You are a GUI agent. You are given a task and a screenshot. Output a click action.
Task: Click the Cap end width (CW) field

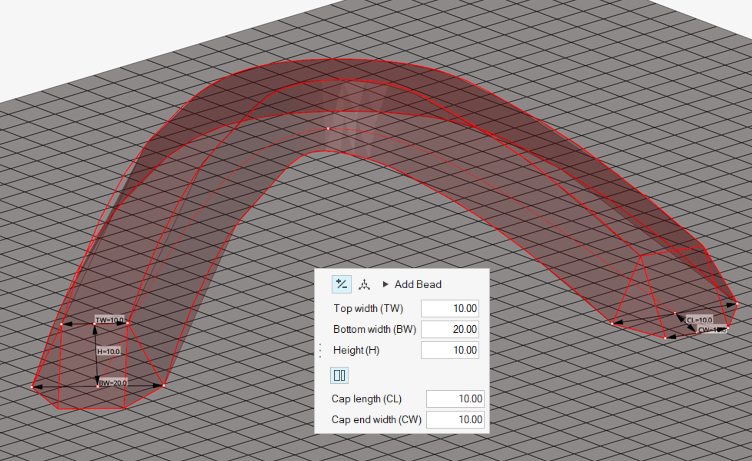(x=455, y=419)
